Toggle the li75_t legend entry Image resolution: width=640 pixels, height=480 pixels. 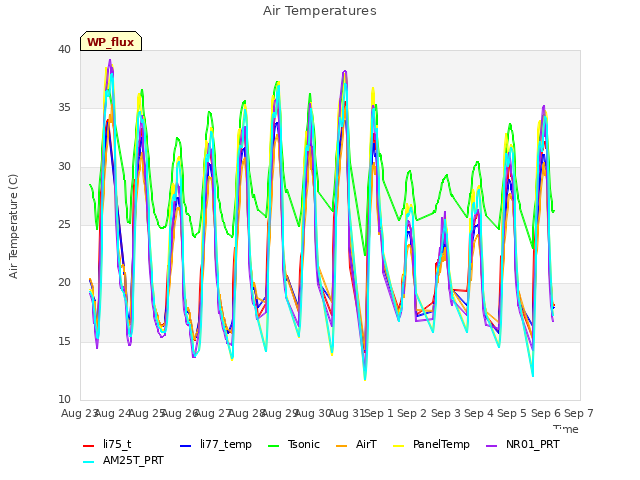point(107,444)
